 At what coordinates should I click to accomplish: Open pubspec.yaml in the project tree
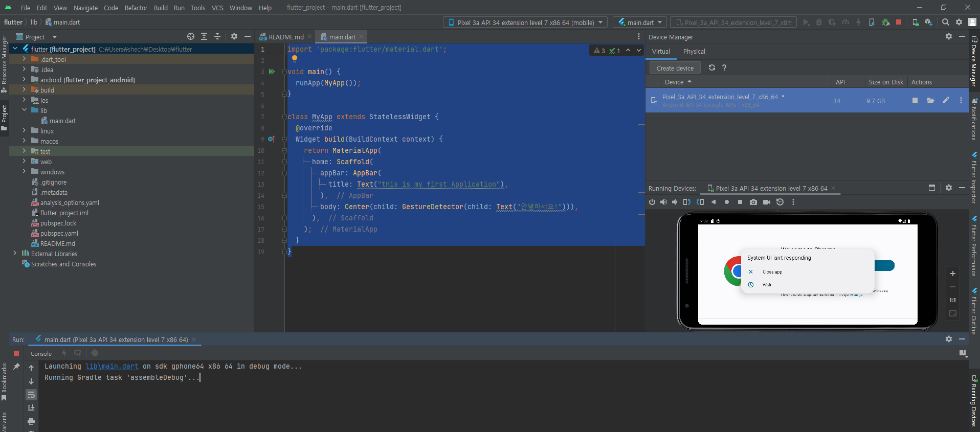(x=59, y=233)
